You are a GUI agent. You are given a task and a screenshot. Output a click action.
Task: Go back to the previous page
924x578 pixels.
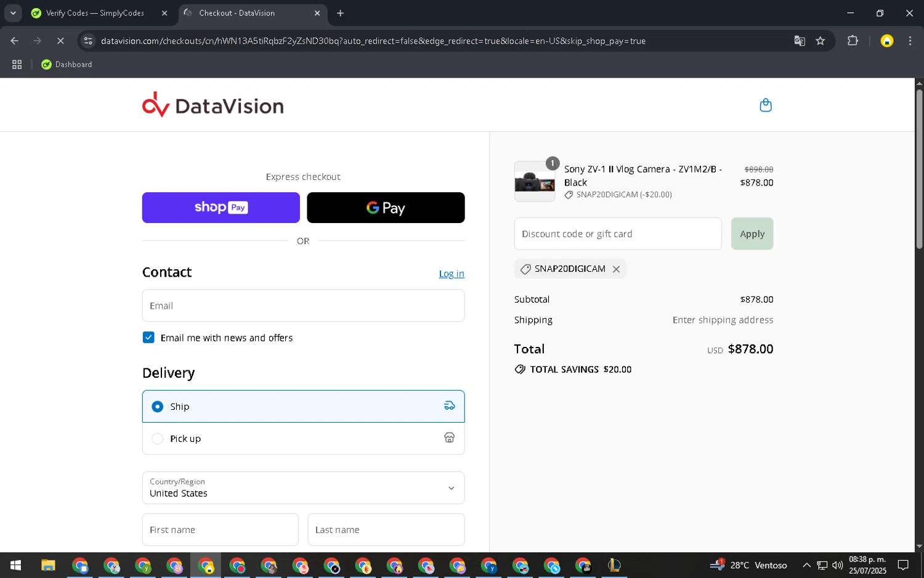tap(14, 41)
